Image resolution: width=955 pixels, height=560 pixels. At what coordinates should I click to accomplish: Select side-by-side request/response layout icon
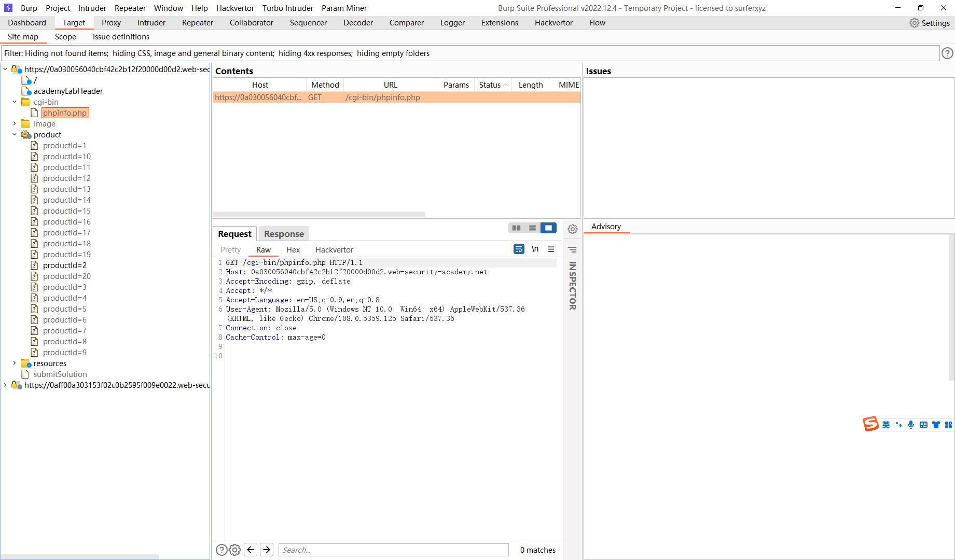(516, 228)
